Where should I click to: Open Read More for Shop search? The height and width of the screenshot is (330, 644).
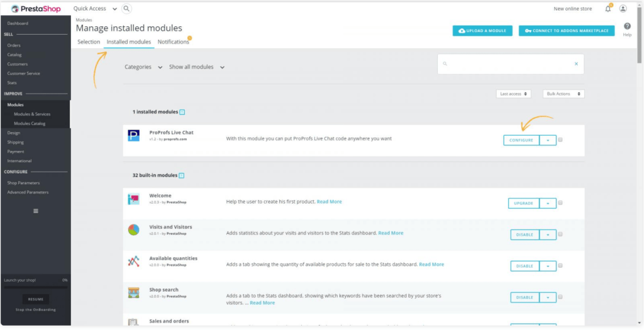point(262,302)
